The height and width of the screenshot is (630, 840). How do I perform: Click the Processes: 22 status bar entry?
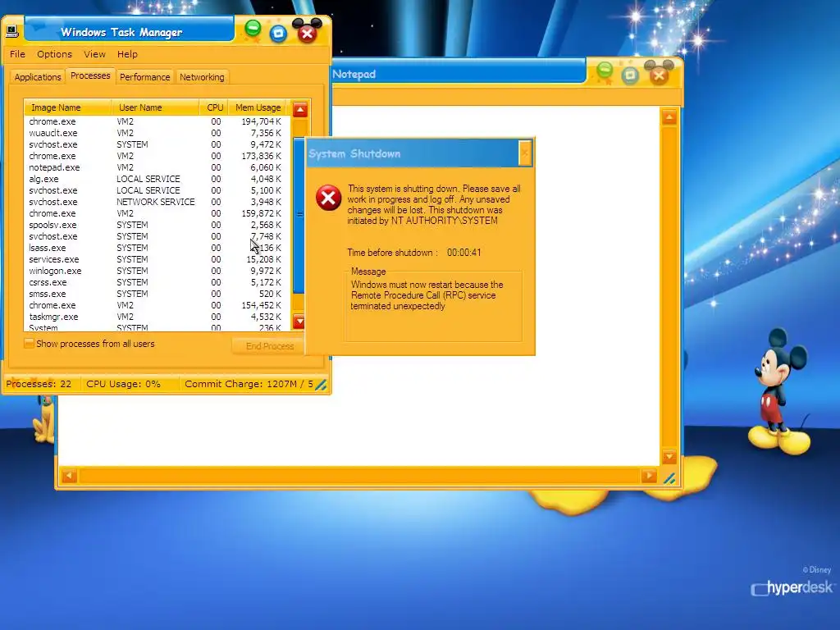[39, 384]
